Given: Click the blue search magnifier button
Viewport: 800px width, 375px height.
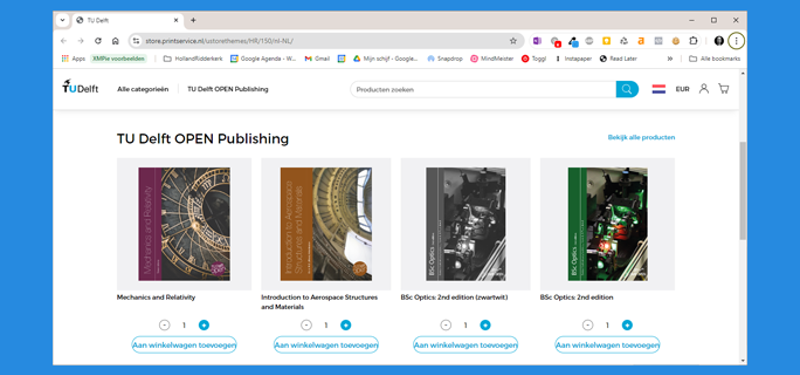Looking at the screenshot, I should pyautogui.click(x=627, y=89).
